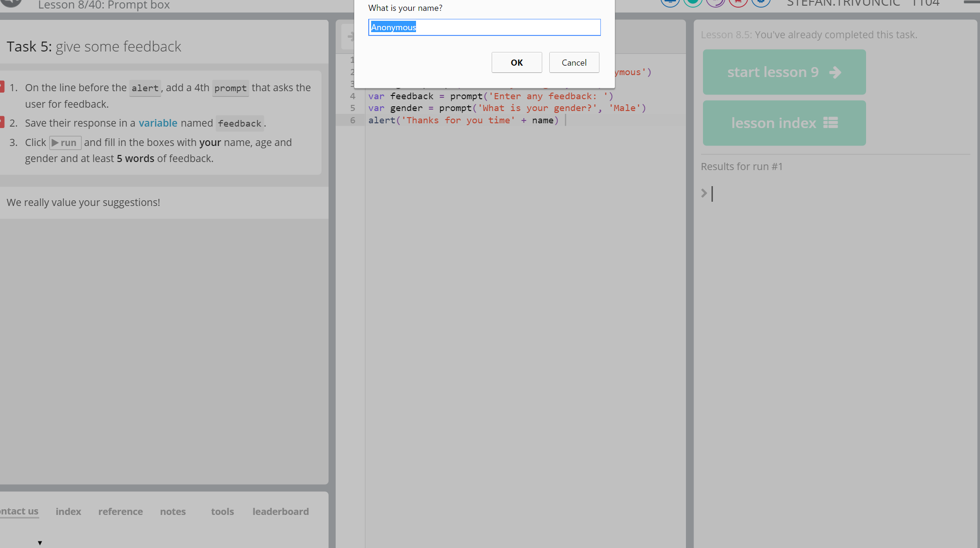This screenshot has width=980, height=548.
Task: Click the hamburger menu icon at top right
Action: tap(971, 2)
